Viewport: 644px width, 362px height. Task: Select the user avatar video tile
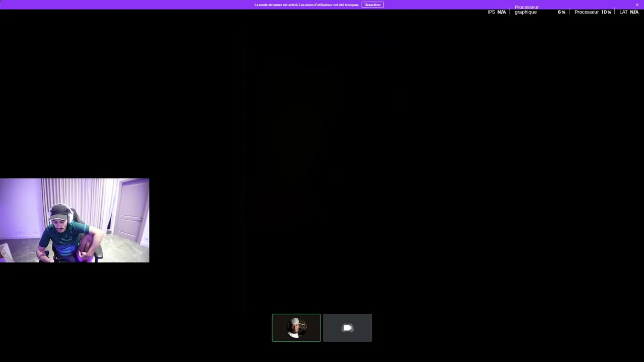[296, 328]
